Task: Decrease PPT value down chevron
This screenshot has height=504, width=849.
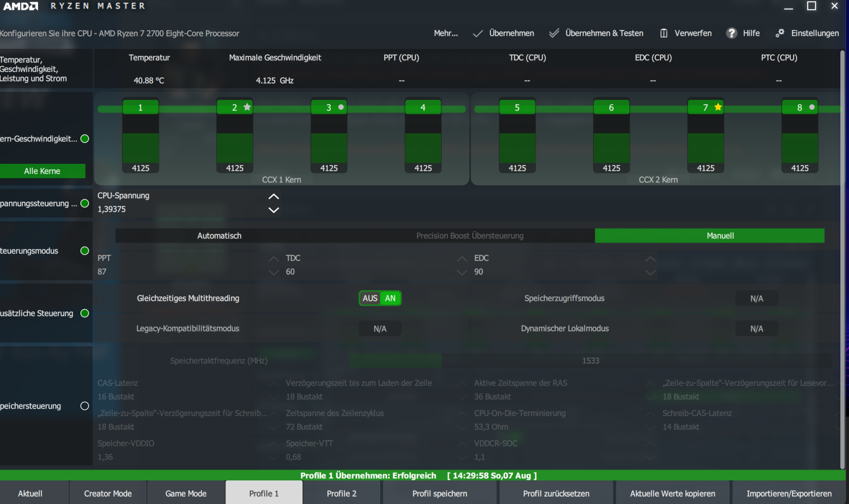Action: point(274,272)
